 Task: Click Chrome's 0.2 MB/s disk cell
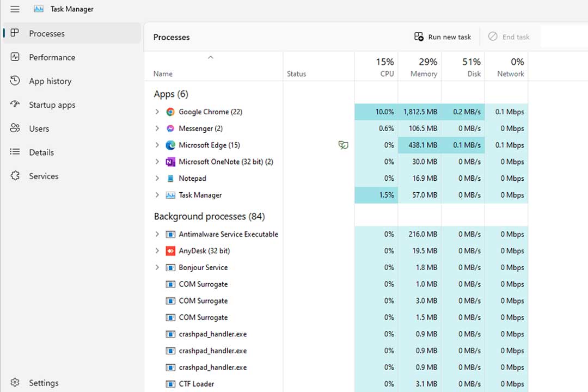tap(463, 112)
